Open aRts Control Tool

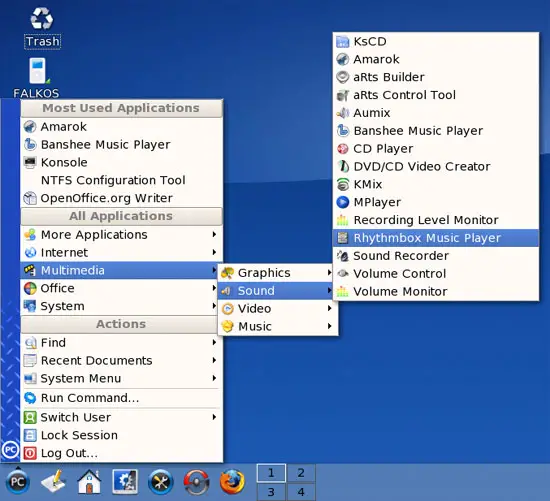click(x=436, y=95)
